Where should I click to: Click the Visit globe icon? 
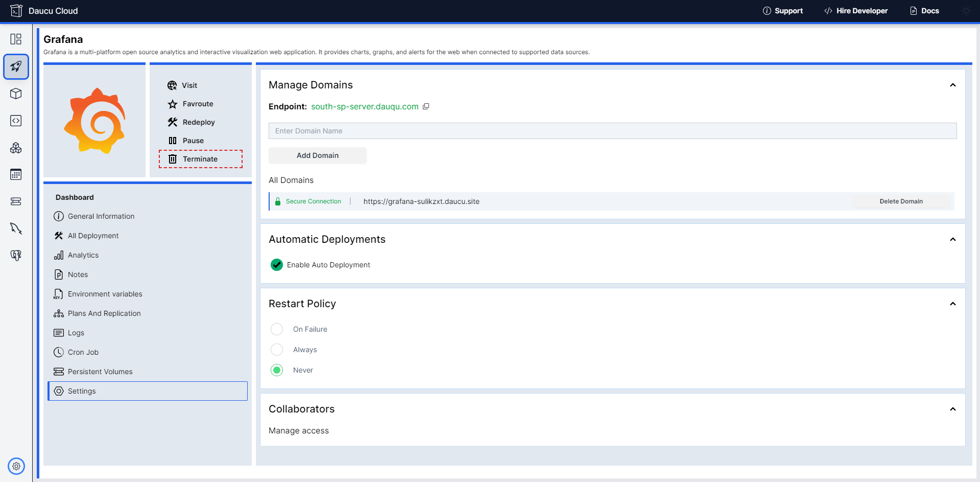point(172,85)
